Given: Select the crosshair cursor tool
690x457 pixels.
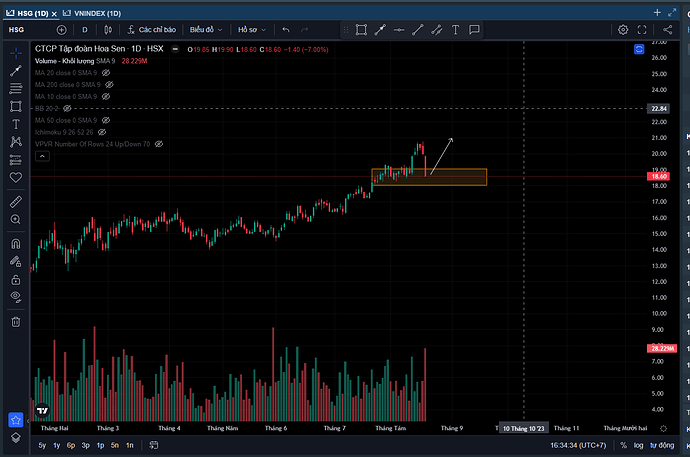Looking at the screenshot, I should point(16,54).
